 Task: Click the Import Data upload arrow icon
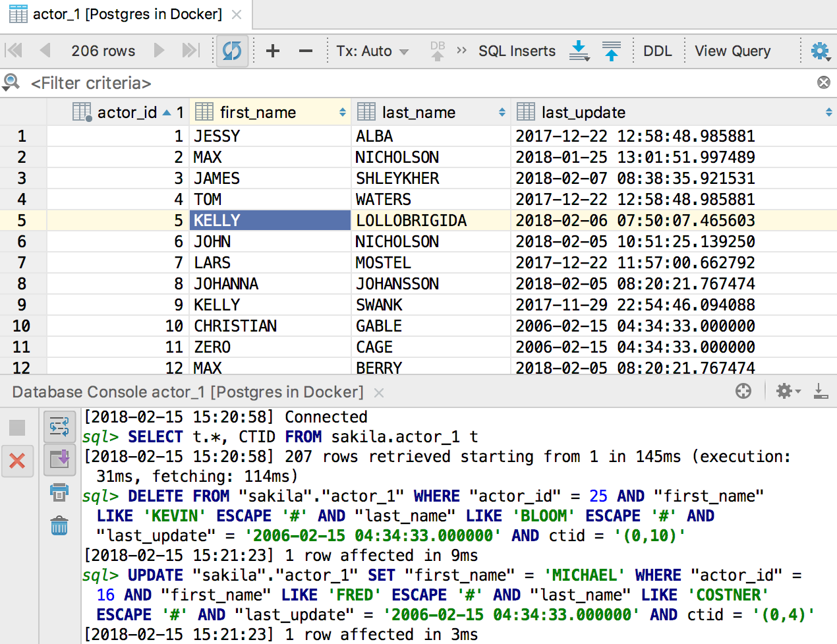pos(612,51)
